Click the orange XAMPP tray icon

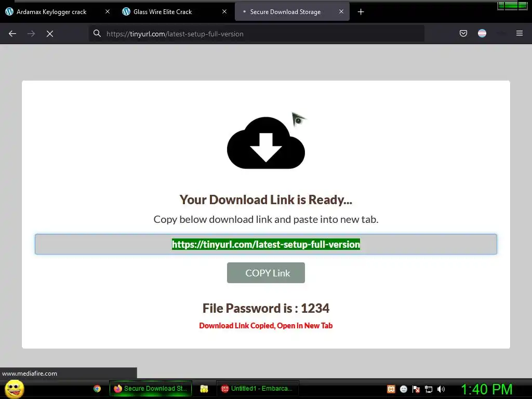coord(391,389)
